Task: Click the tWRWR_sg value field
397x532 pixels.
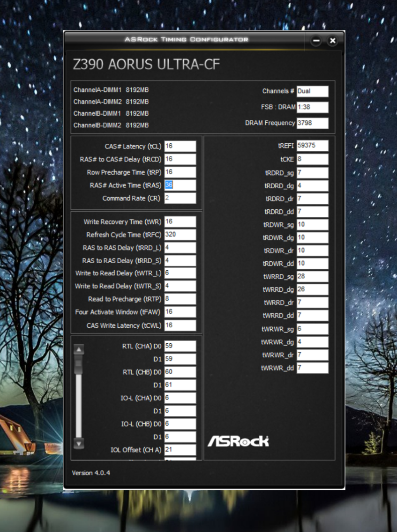Action: point(313,329)
